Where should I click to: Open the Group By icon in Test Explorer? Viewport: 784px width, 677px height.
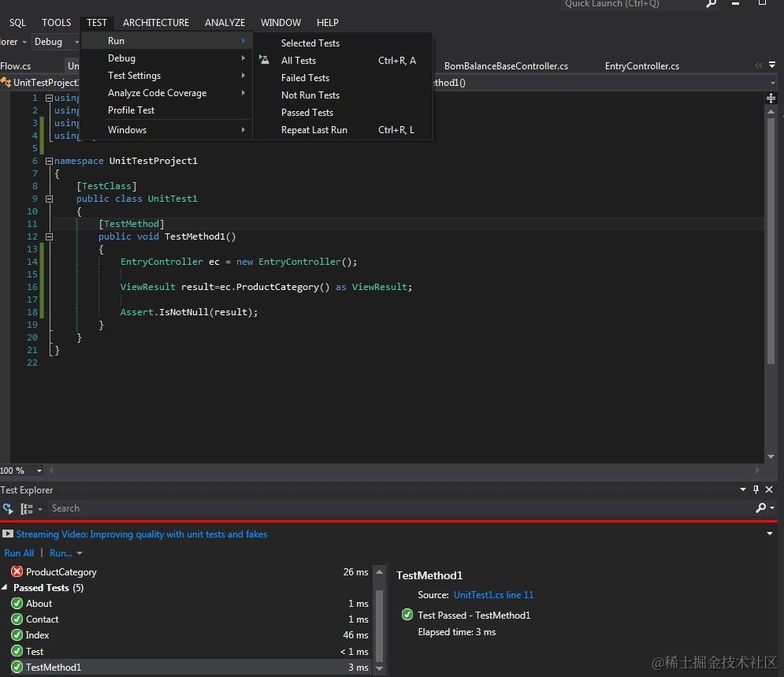[27, 508]
